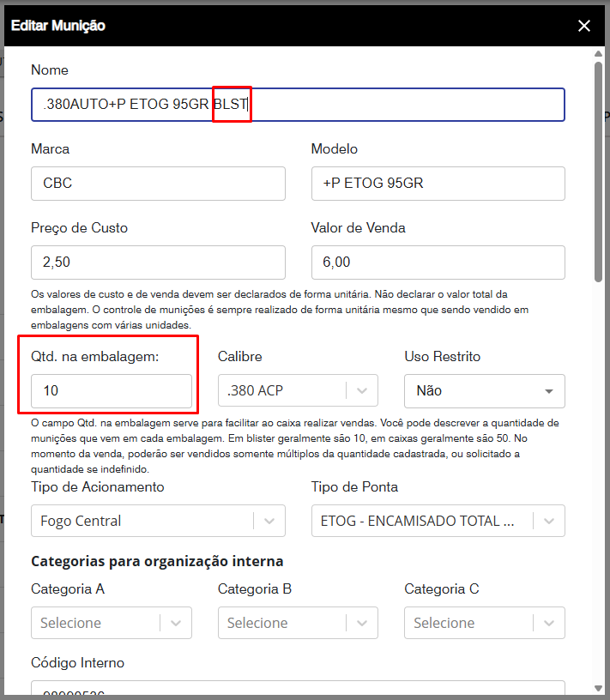Click the Preço de Custo field
610x700 pixels.
coord(158,262)
